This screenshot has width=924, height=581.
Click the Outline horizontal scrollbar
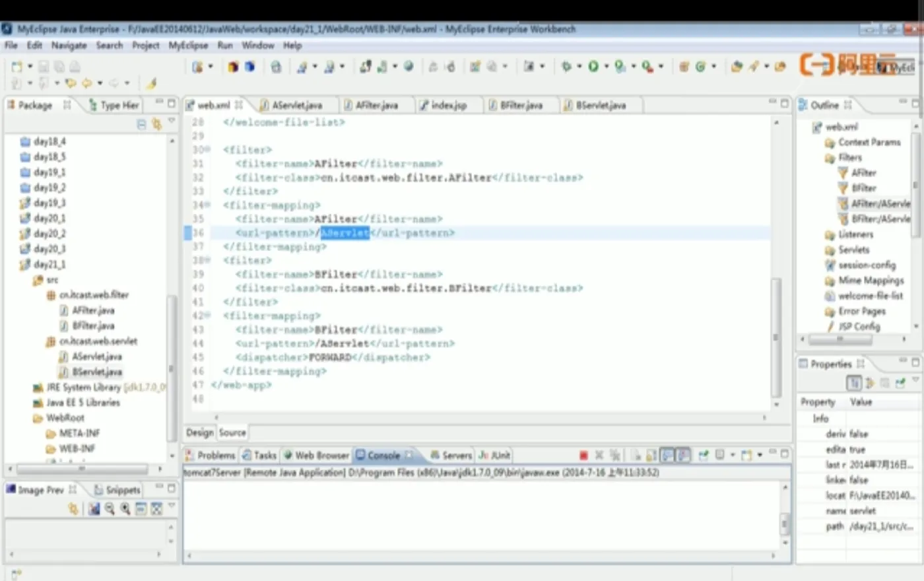click(x=840, y=339)
